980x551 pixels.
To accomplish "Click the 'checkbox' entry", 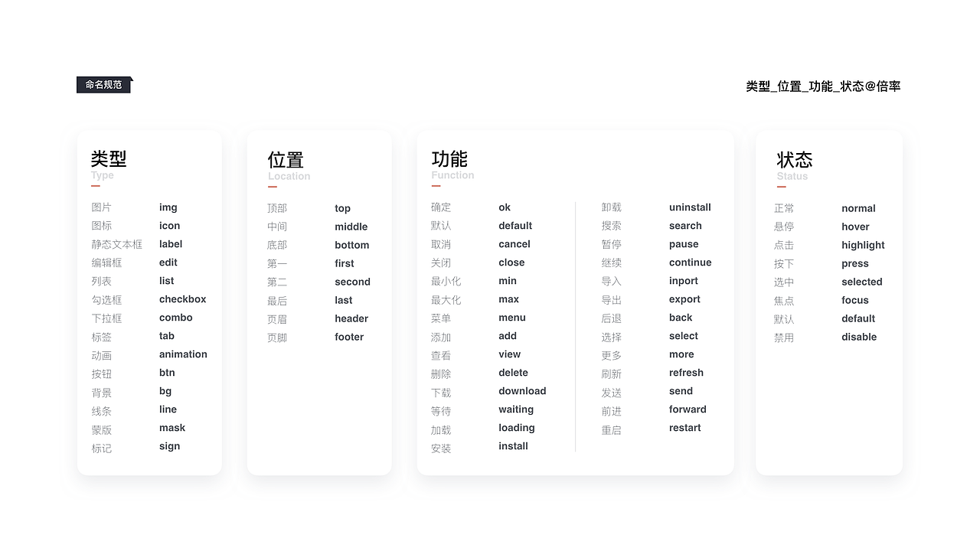I will (183, 299).
